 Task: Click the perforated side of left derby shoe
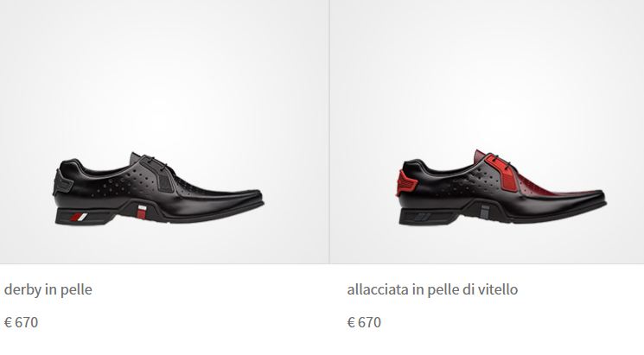124,182
